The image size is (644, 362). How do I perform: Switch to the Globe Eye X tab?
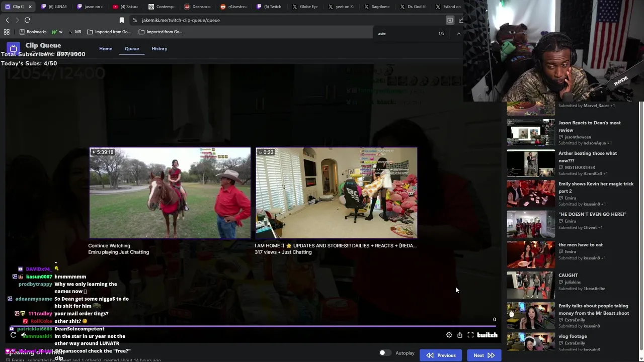(x=305, y=7)
